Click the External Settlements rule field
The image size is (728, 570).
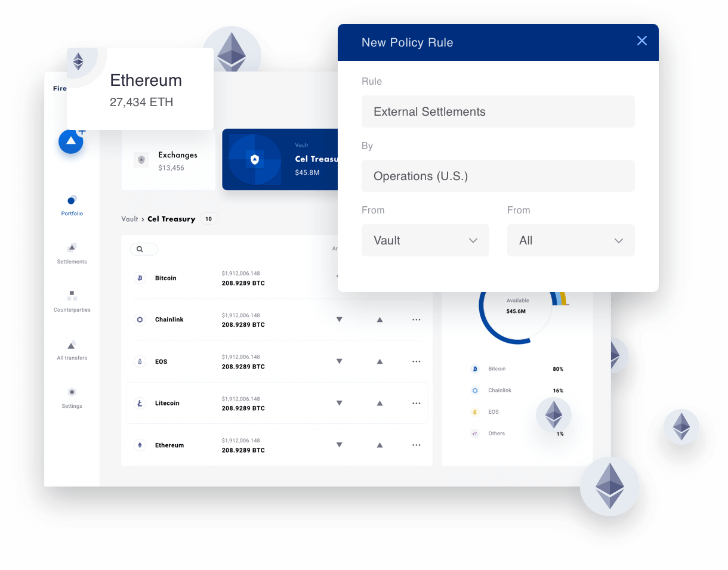tap(498, 111)
